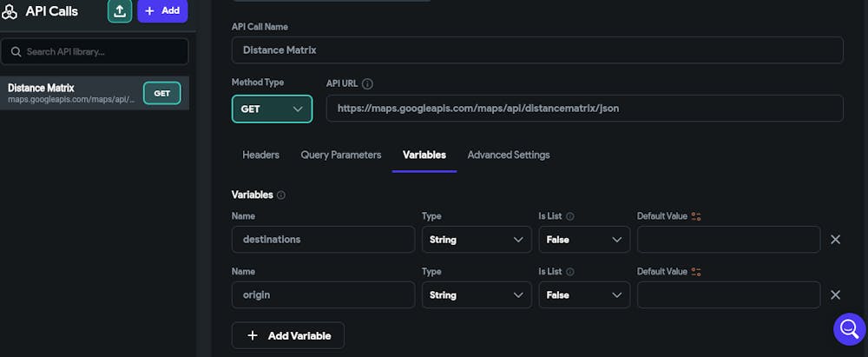
Task: Select Distance Matrix in the API list
Action: pyautogui.click(x=71, y=93)
